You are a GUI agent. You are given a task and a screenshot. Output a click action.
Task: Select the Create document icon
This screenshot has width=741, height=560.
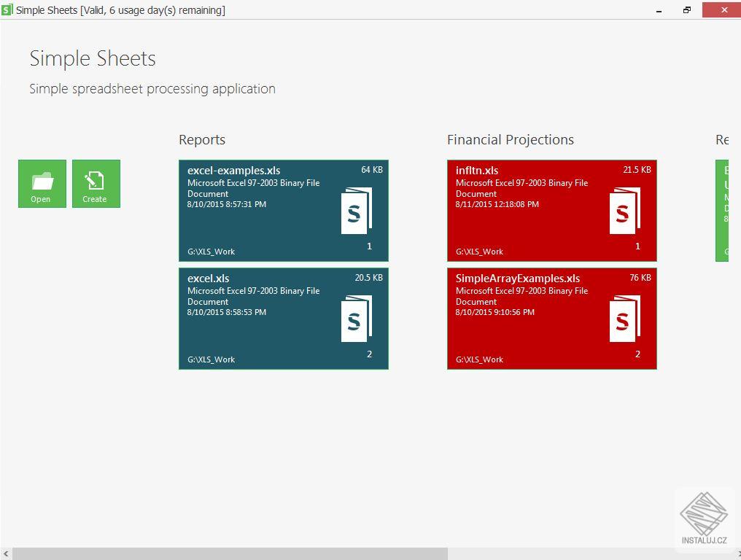tap(96, 182)
